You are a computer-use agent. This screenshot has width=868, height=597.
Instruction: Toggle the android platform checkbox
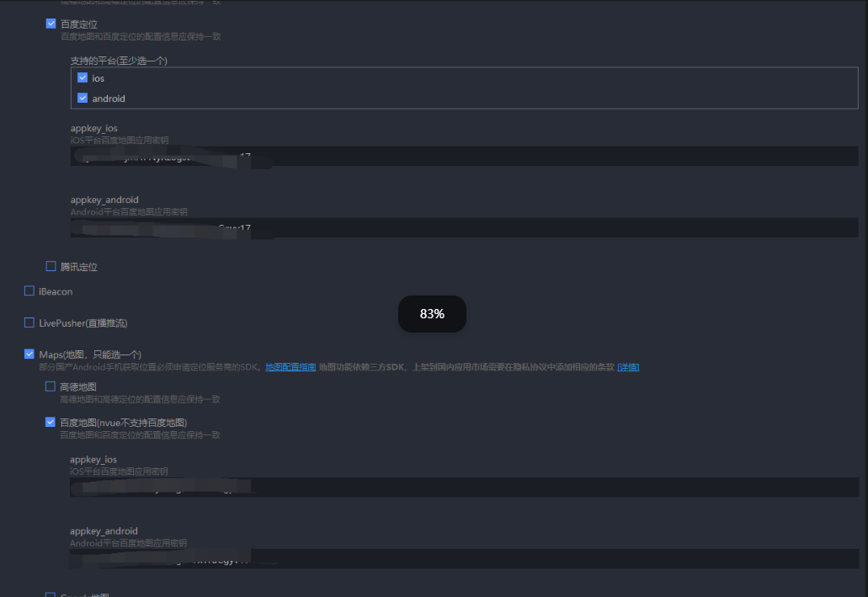click(x=83, y=98)
